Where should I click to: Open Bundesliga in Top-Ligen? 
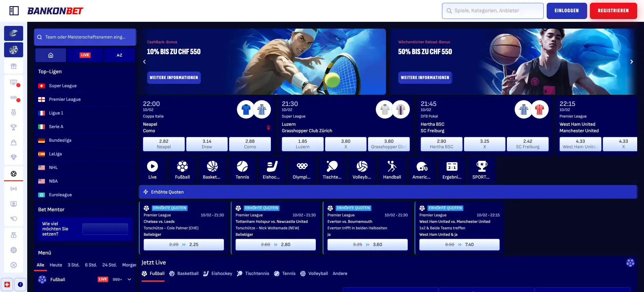coord(85,140)
